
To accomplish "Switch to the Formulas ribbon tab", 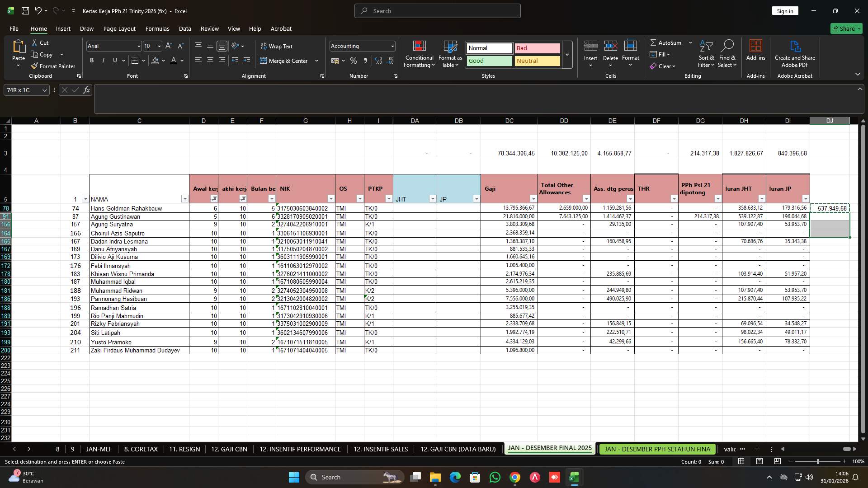I will click(x=157, y=28).
